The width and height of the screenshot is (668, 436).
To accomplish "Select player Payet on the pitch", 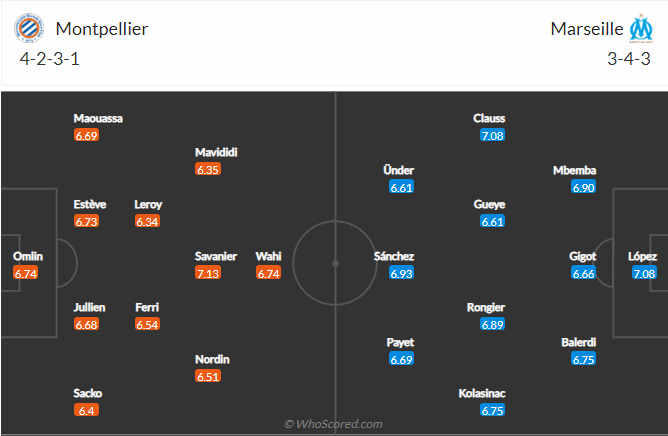I will click(400, 342).
